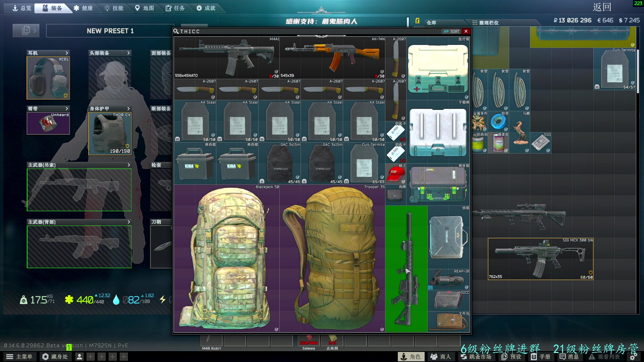This screenshot has height=362, width=644.
Task: Click the NEW PRESET 1 name field
Action: click(x=110, y=31)
